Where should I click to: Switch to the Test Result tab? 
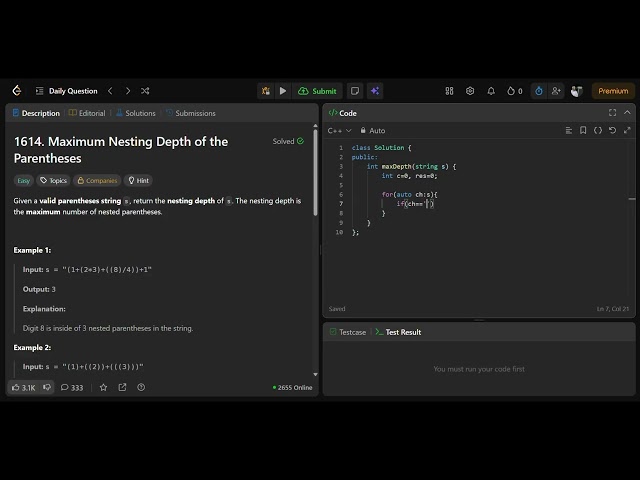click(x=398, y=332)
